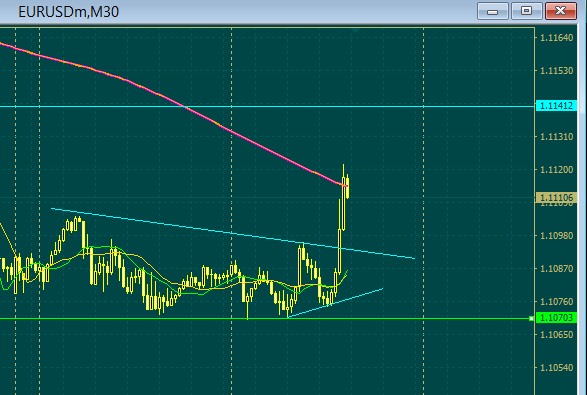Image resolution: width=587 pixels, height=395 pixels.
Task: Select the short ascending cyan trendline
Action: (x=335, y=303)
